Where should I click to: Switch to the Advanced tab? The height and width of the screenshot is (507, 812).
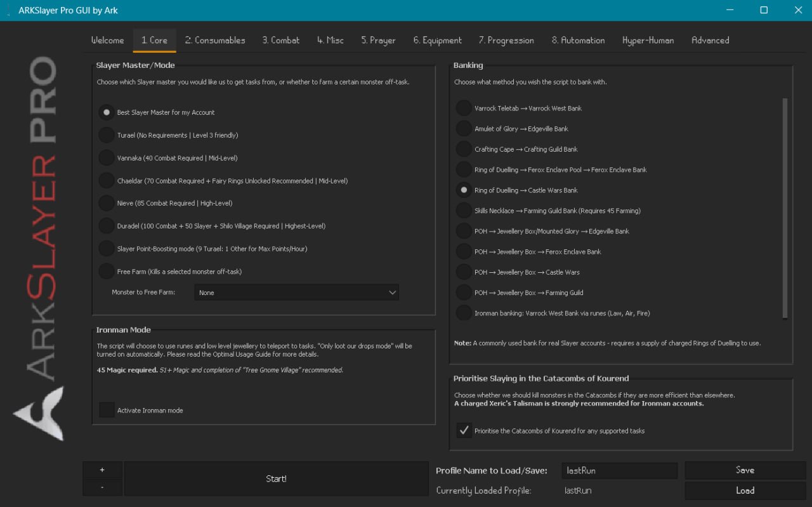[710, 40]
